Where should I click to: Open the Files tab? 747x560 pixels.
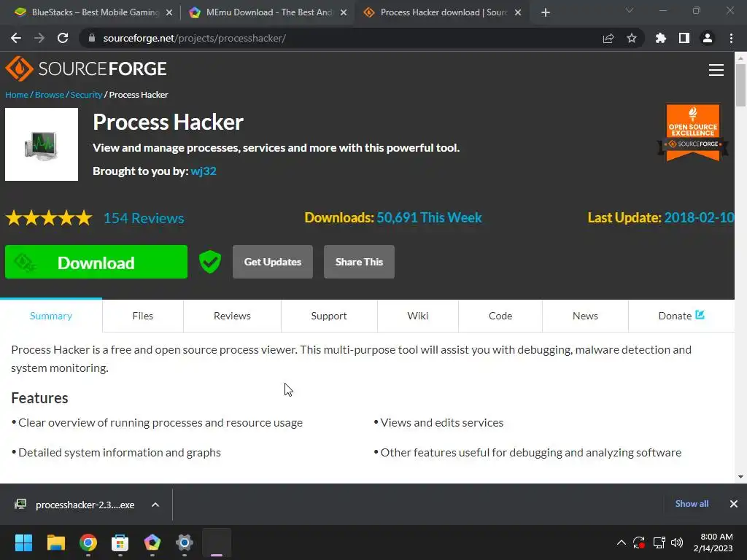point(143,316)
